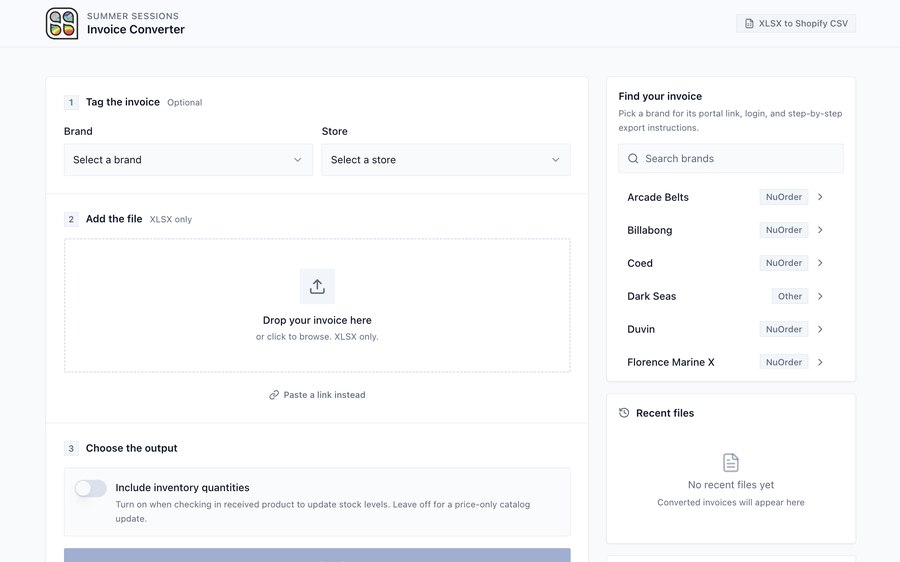Click the file icon in the XLSX badge
900x562 pixels.
point(749,24)
